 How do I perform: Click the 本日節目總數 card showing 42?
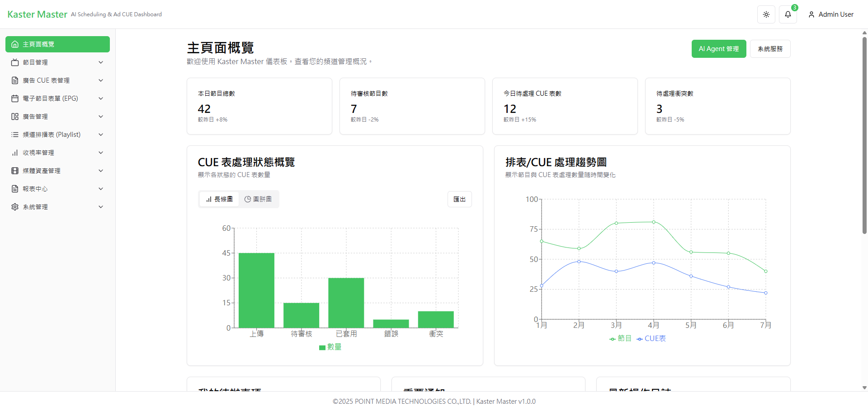[259, 106]
